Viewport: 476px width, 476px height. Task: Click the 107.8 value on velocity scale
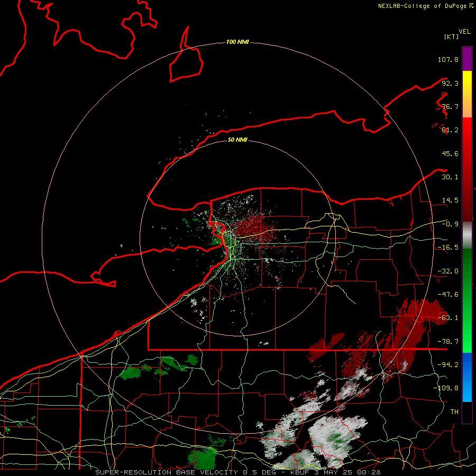[x=448, y=59]
